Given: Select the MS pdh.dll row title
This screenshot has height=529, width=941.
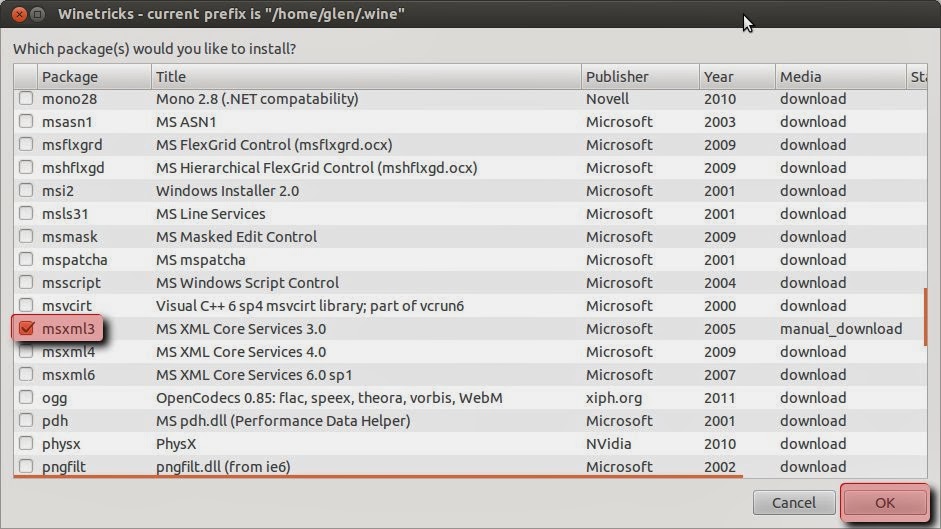Looking at the screenshot, I should pyautogui.click(x=283, y=421).
